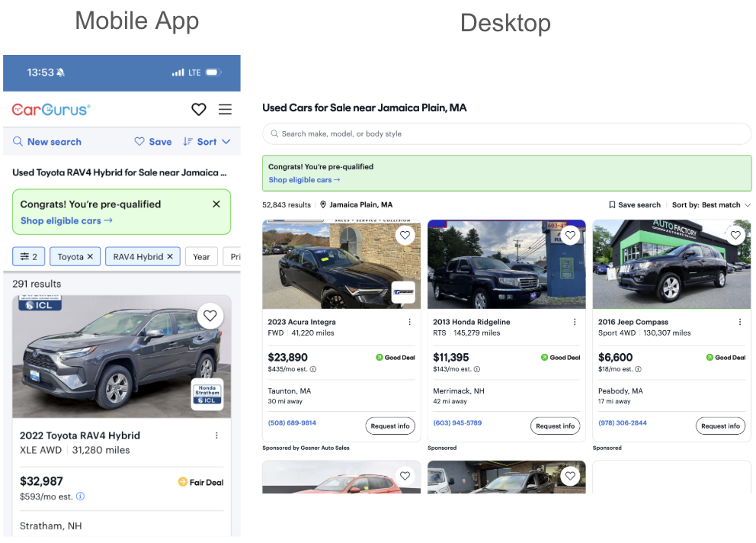
Task: Open the Sort dropdown in mobile app
Action: pos(207,141)
